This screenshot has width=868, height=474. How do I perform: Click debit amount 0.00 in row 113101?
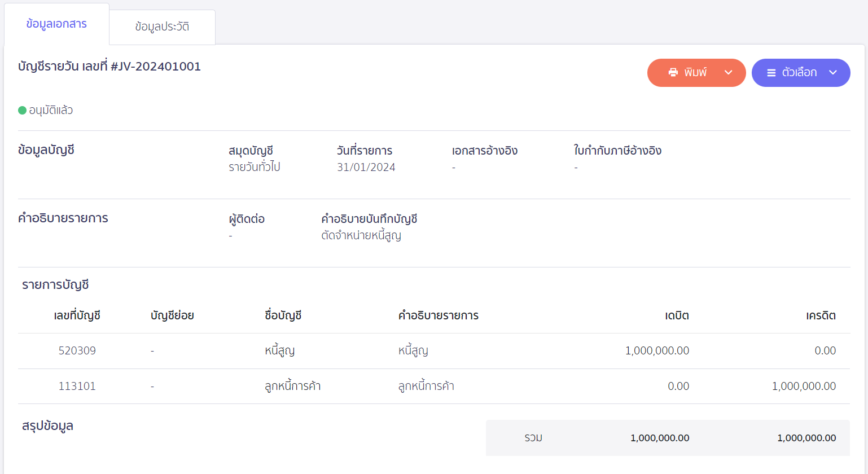point(678,386)
